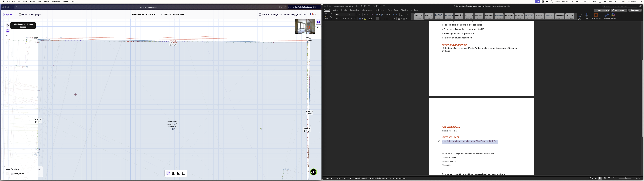Toggle paragraph marks display in Word
644x181 pixels.
tap(407, 15)
